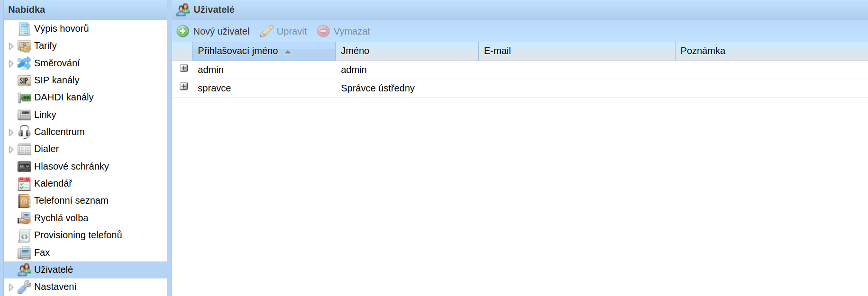Sort by Poznámka column header
The height and width of the screenshot is (296, 868).
point(772,51)
